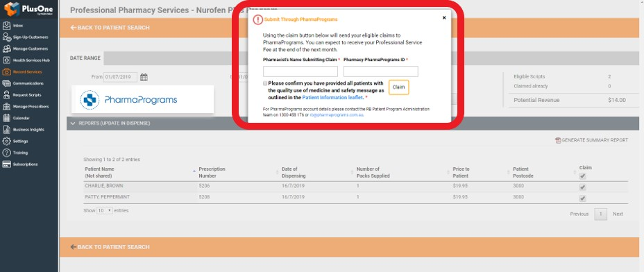The image size is (644, 272).
Task: Toggle the claim checkbox for CHARLIE, BROWN
Action: (x=582, y=187)
